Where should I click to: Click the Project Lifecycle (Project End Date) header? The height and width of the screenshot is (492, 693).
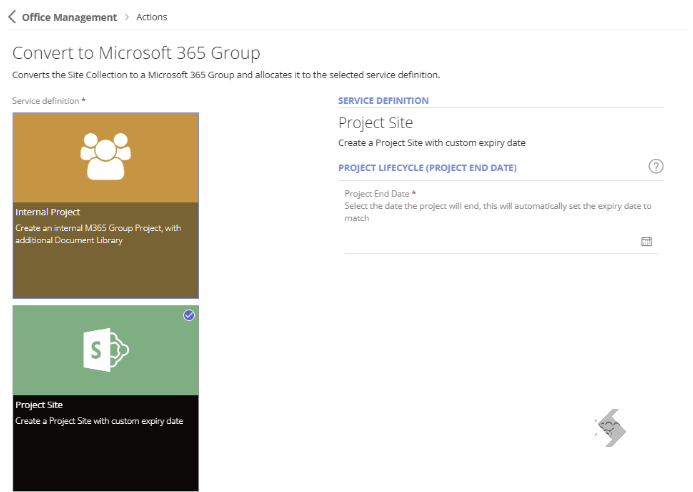(x=427, y=168)
